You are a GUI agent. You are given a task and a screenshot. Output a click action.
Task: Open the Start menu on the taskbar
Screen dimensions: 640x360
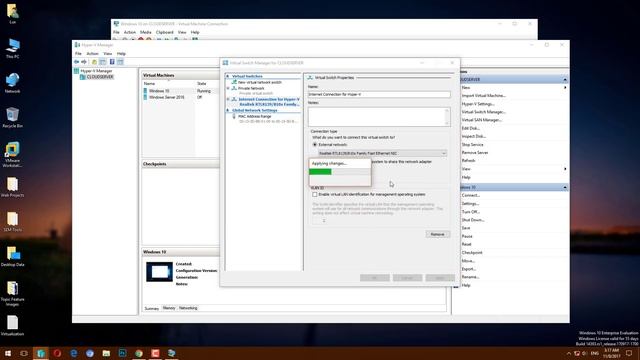[x=8, y=353]
